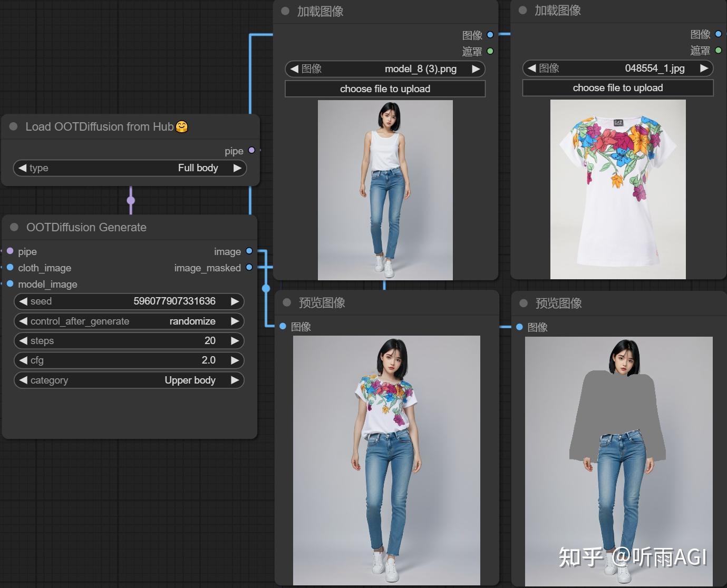
Task: Open the control_after_generate randomize dropdown
Action: coord(129,321)
